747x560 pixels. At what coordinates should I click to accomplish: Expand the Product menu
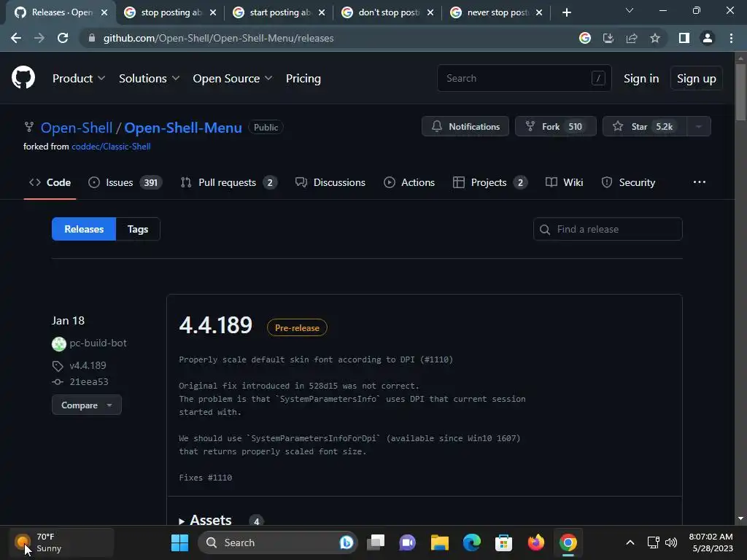pyautogui.click(x=79, y=79)
